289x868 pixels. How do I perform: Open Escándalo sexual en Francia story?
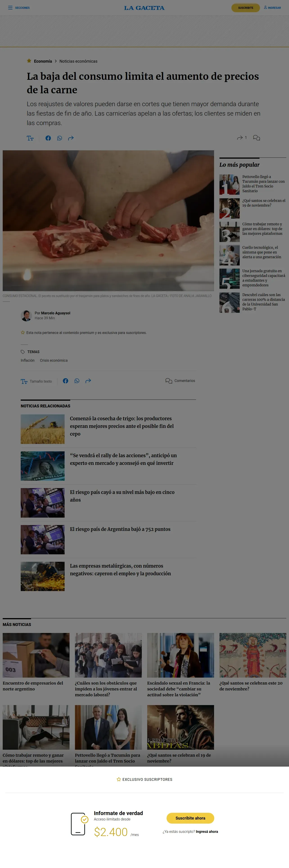(x=179, y=689)
